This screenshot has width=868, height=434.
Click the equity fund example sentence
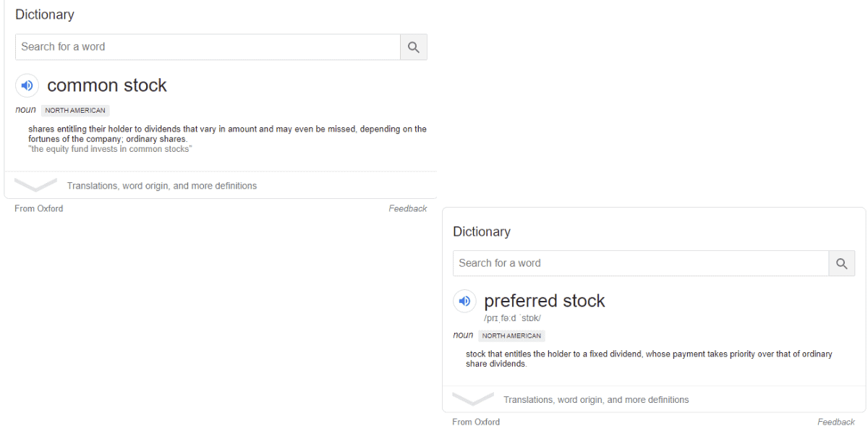click(x=110, y=149)
